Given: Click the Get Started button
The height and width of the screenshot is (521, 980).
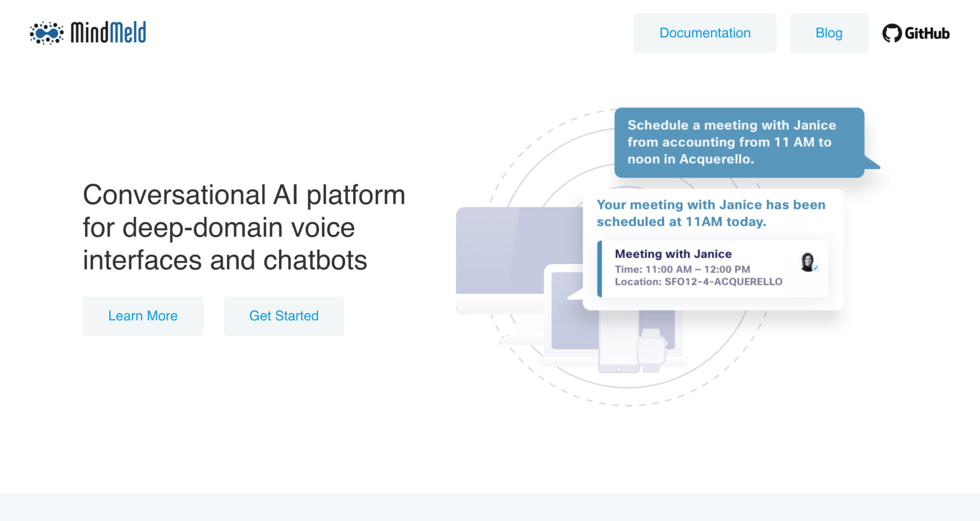Looking at the screenshot, I should tap(284, 316).
